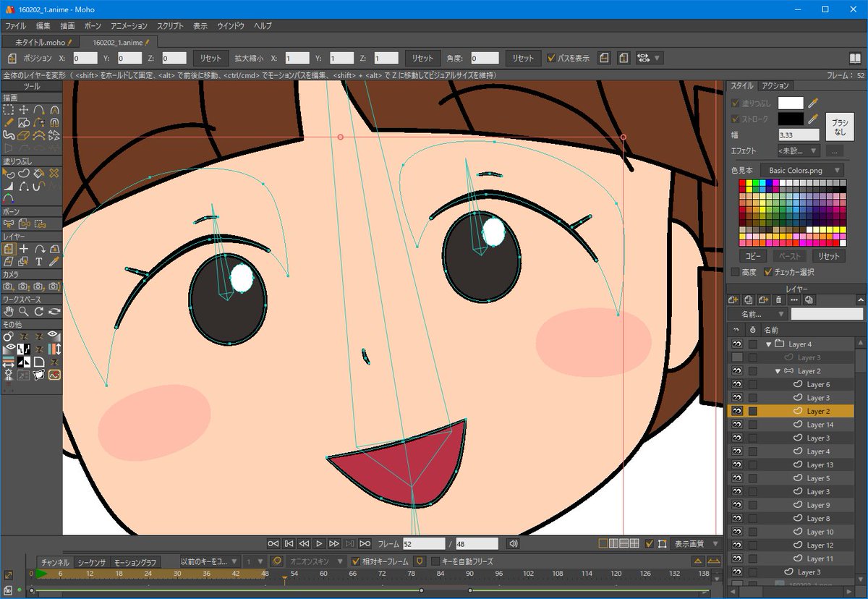
Task: Select the Rotate Workspace tool
Action: [x=39, y=312]
